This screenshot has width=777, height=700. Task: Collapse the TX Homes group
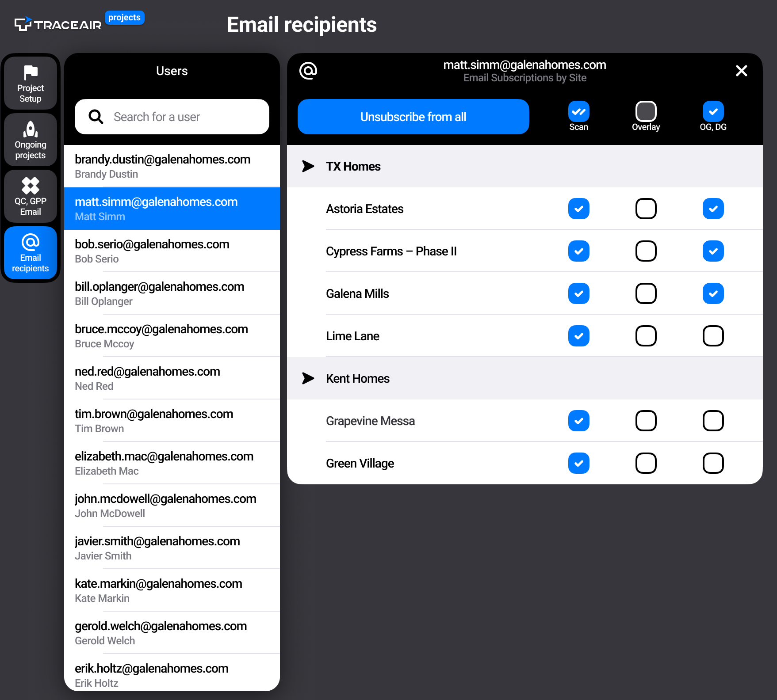coord(308,166)
